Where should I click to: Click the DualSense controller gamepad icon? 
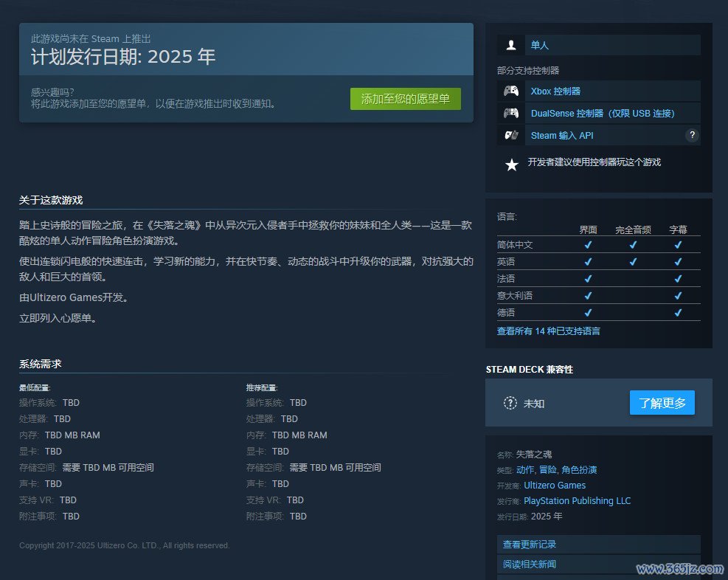click(x=511, y=113)
